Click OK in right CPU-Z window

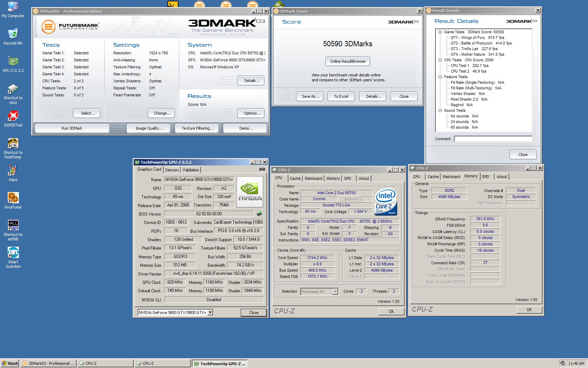[x=529, y=310]
